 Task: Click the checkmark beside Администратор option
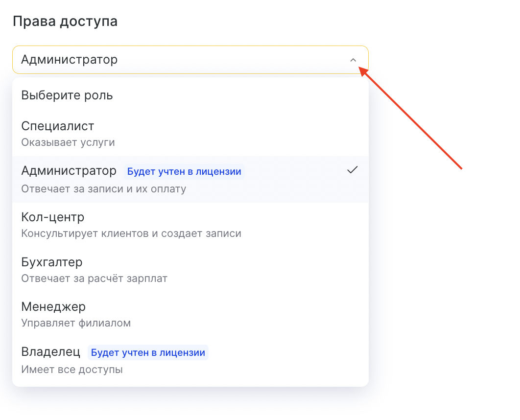(352, 170)
